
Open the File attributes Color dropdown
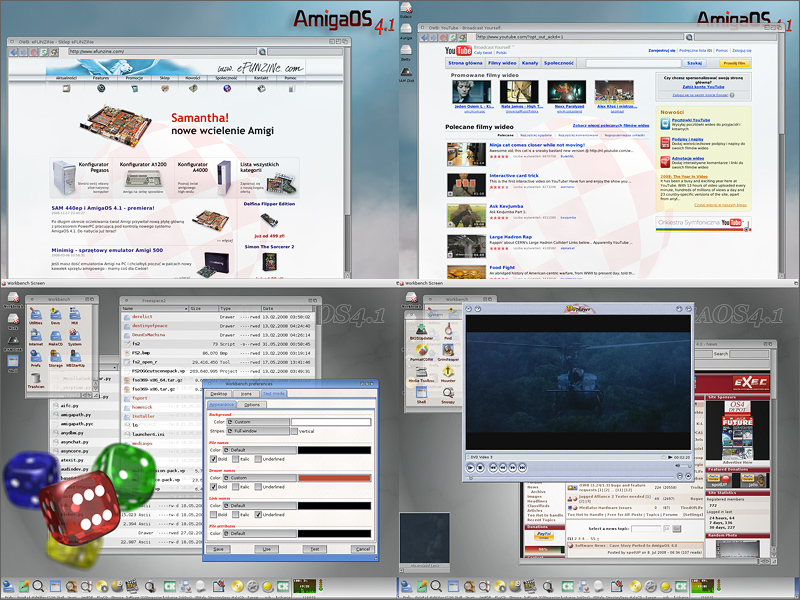(x=260, y=533)
